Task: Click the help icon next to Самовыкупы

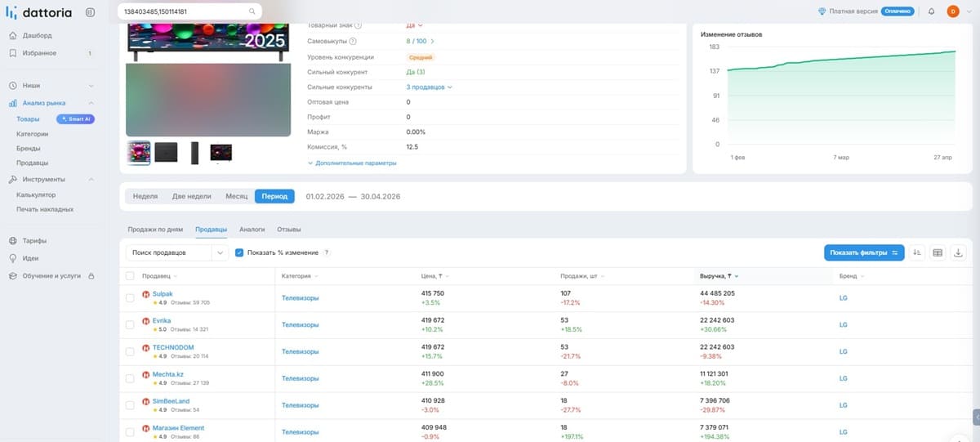Action: tap(353, 41)
